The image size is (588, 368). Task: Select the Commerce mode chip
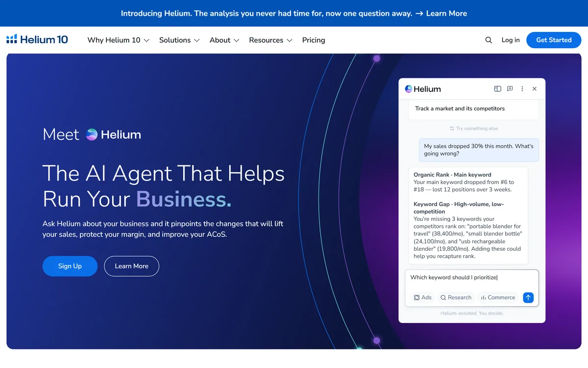point(498,297)
